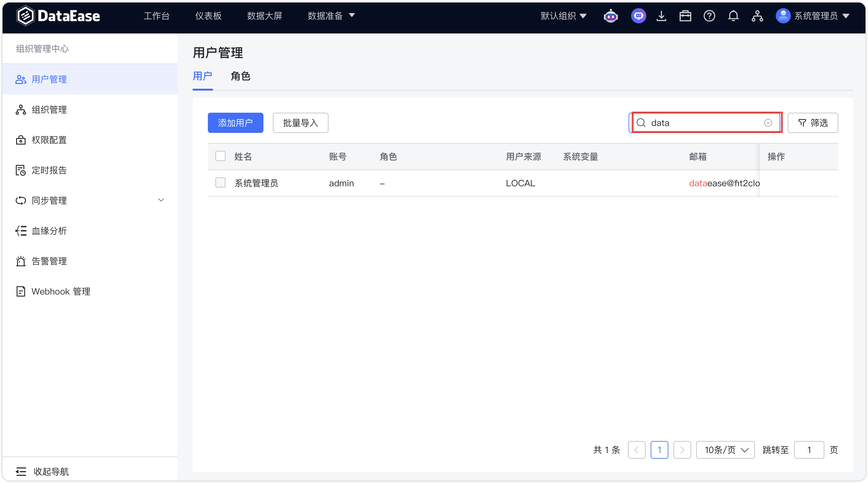Click the 权限配置 lock icon
This screenshot has height=483, width=868.
[21, 140]
